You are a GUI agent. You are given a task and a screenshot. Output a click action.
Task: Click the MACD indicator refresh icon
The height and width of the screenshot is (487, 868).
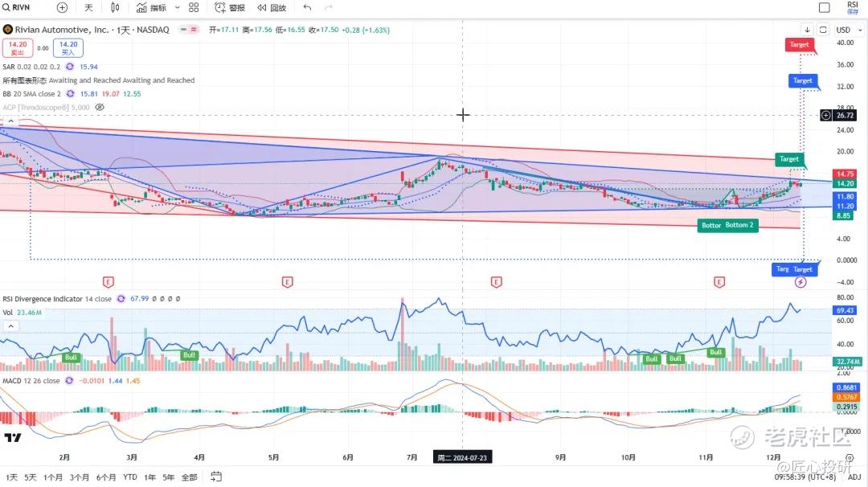pos(69,381)
